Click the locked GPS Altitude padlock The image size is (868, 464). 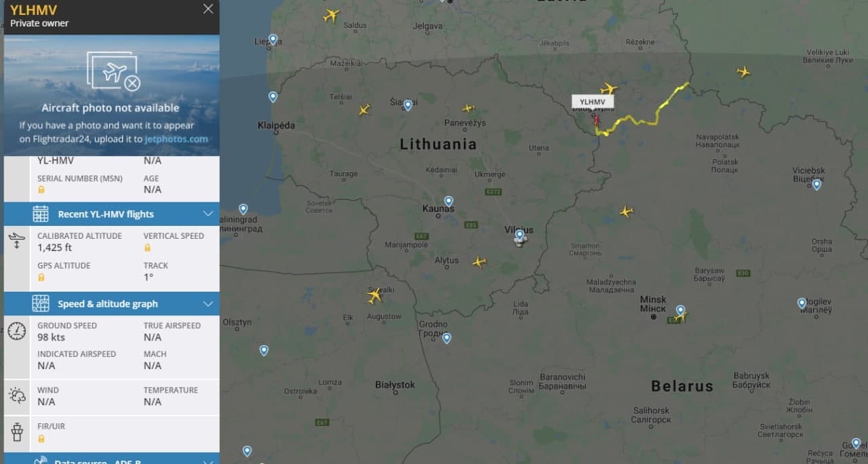(41, 277)
